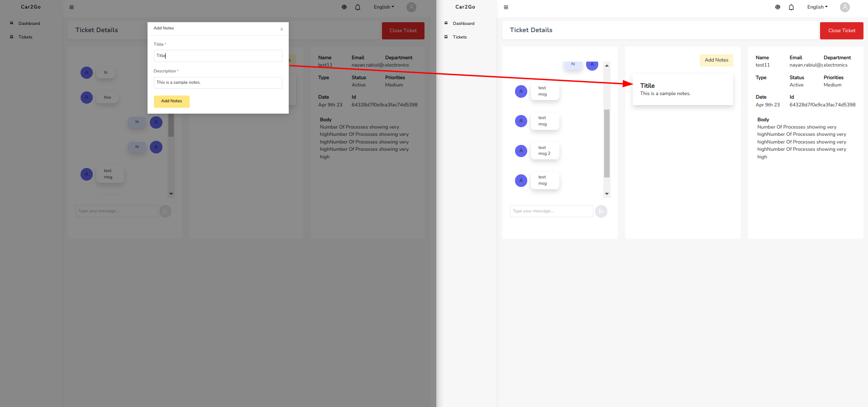Viewport: 868px width, 407px height.
Task: Click the Description input field in dialog
Action: [x=218, y=83]
